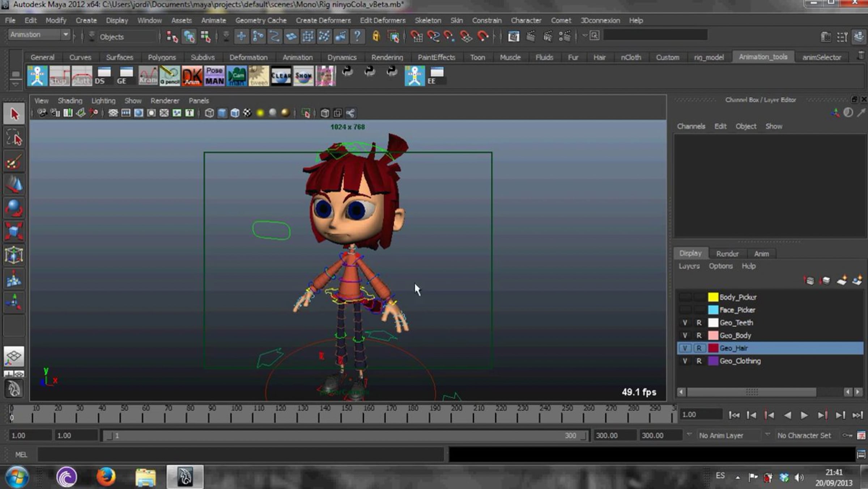Click the yellow Body_Picker layer color swatch
Viewport: 868px width, 489px height.
tap(713, 297)
